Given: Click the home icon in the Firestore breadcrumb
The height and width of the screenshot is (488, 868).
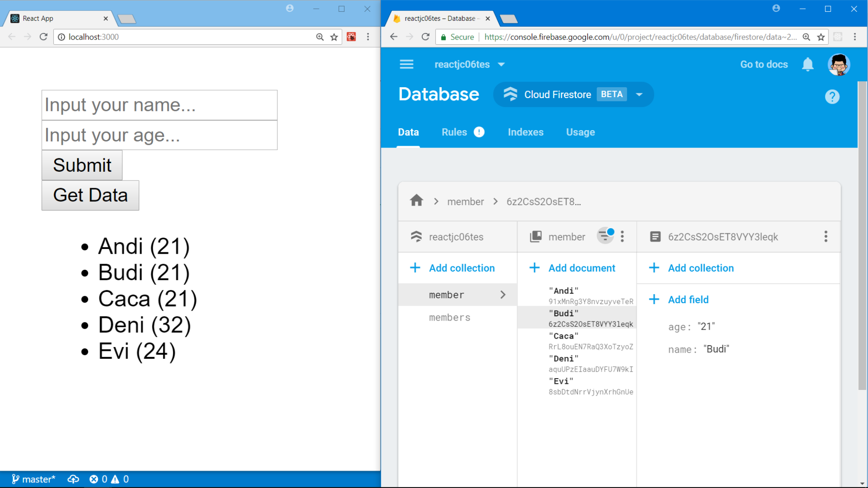Looking at the screenshot, I should click(416, 201).
